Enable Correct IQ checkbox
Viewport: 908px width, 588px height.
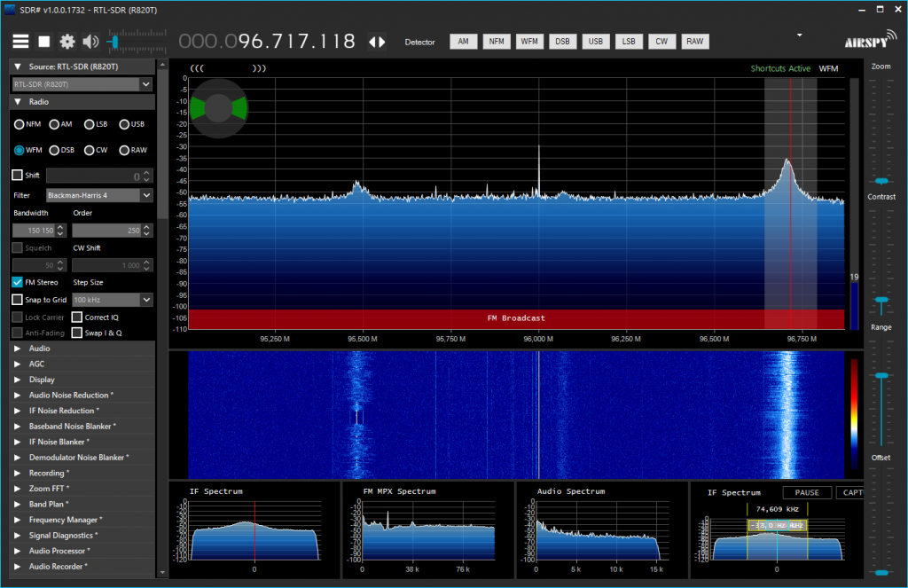[x=77, y=317]
